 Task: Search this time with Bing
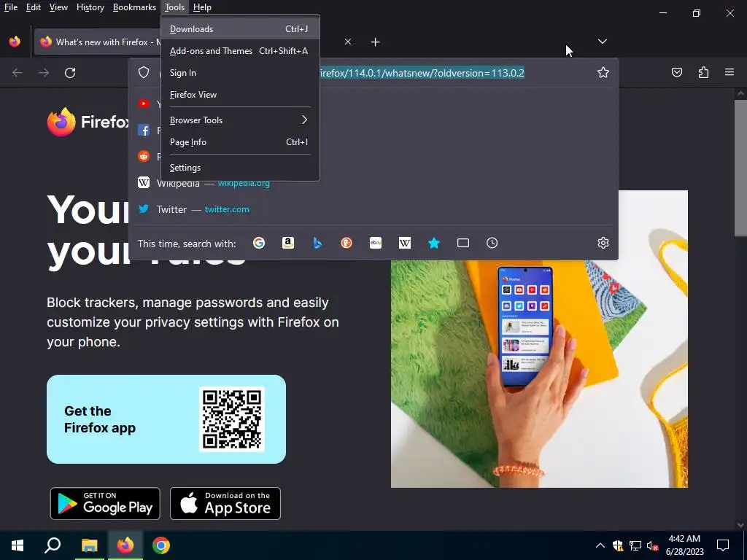point(317,244)
